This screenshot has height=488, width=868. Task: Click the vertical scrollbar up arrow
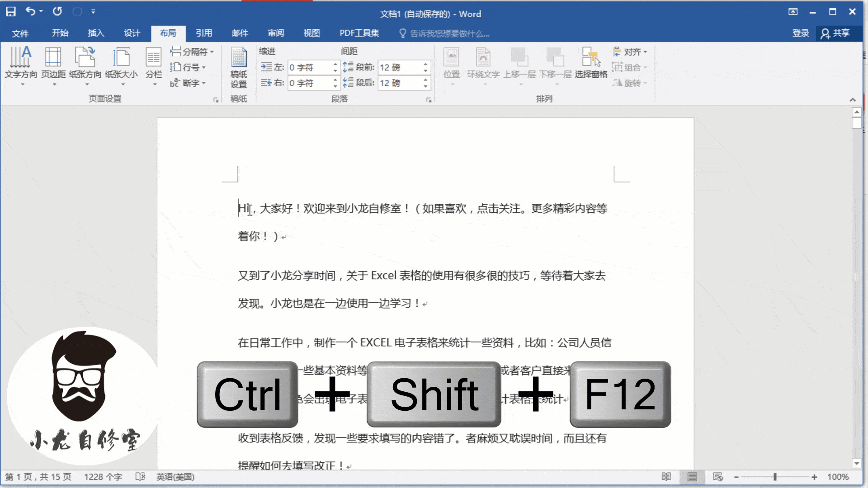(857, 112)
